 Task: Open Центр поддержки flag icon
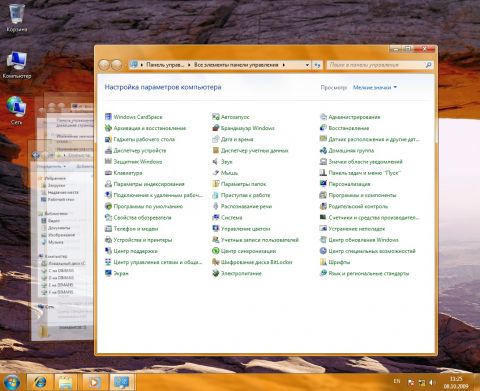(x=108, y=251)
